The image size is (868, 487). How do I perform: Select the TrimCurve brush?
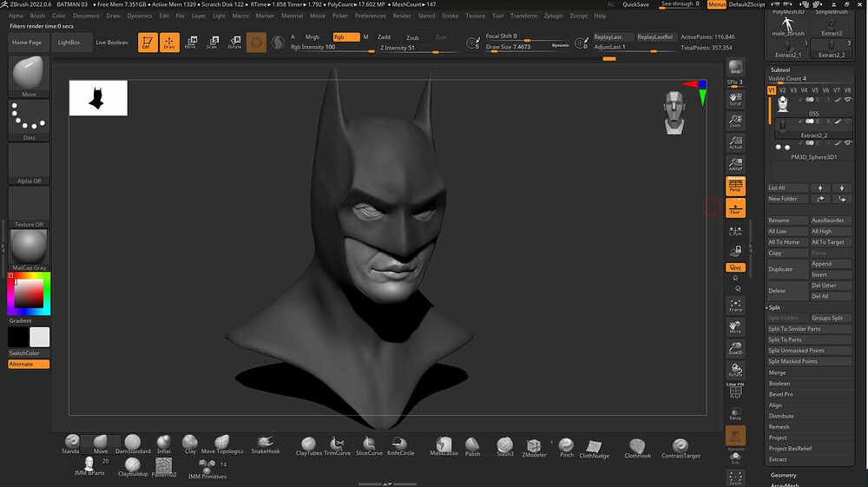(337, 446)
